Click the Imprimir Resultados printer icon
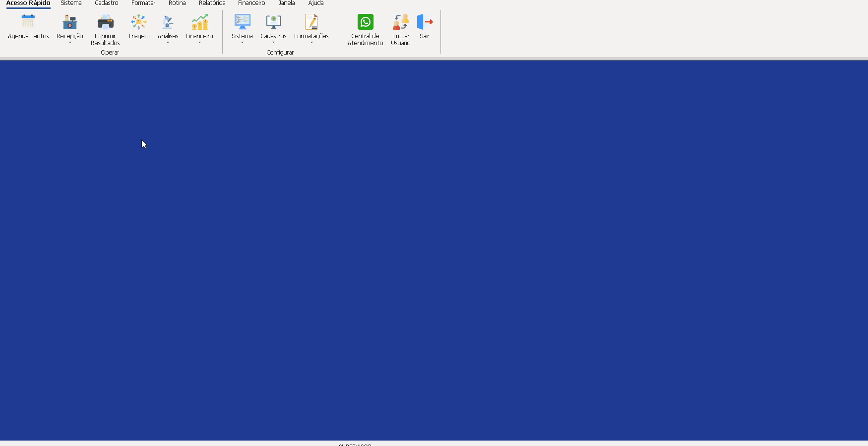 point(105,22)
